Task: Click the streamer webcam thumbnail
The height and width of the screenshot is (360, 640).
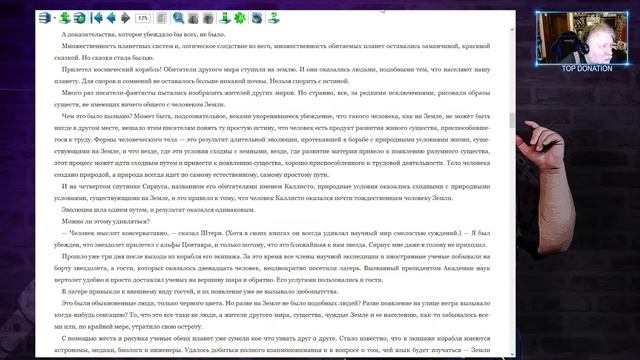Action: (582, 38)
